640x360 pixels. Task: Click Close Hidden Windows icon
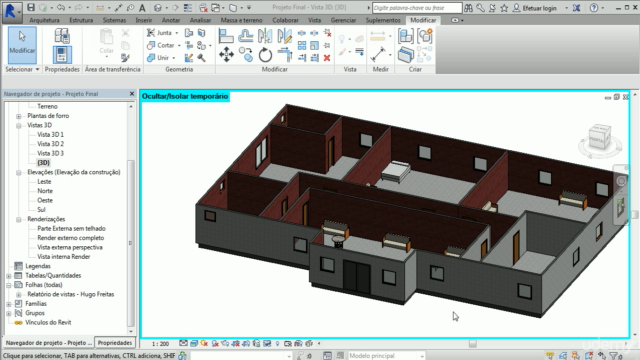click(x=203, y=7)
